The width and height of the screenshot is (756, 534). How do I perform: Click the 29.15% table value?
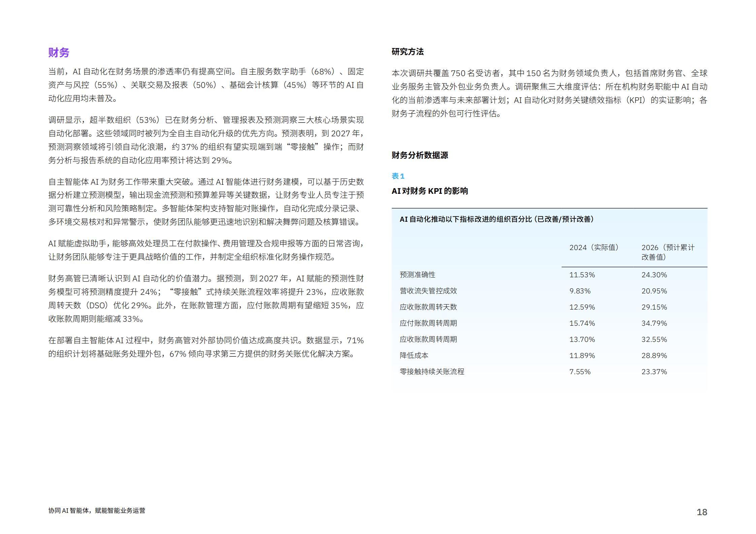tap(654, 307)
